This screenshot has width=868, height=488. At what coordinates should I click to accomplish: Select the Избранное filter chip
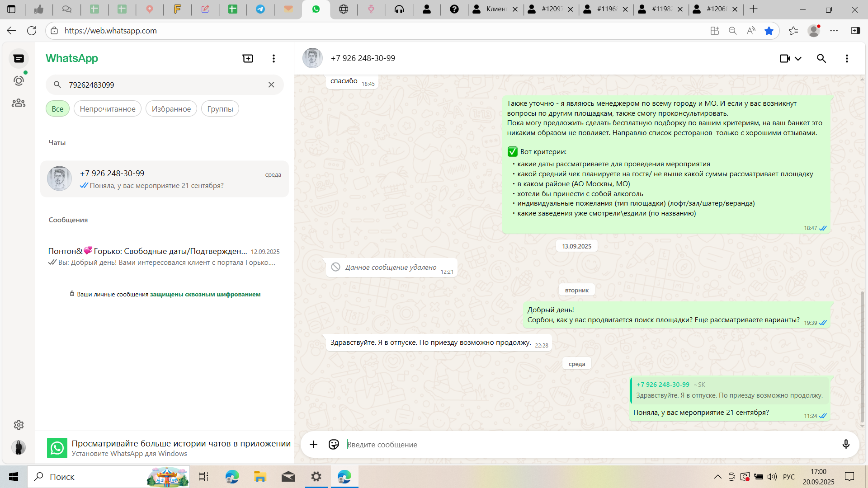click(x=171, y=109)
